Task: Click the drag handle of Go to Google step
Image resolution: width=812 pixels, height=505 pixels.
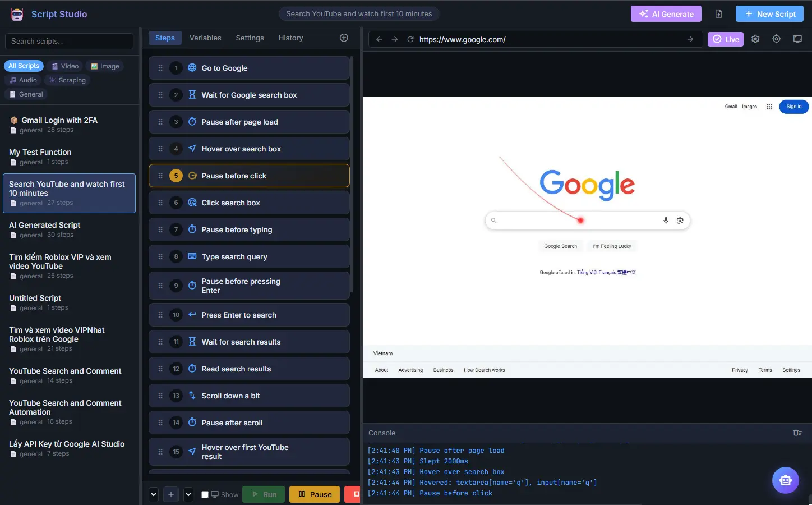Action: (x=160, y=68)
